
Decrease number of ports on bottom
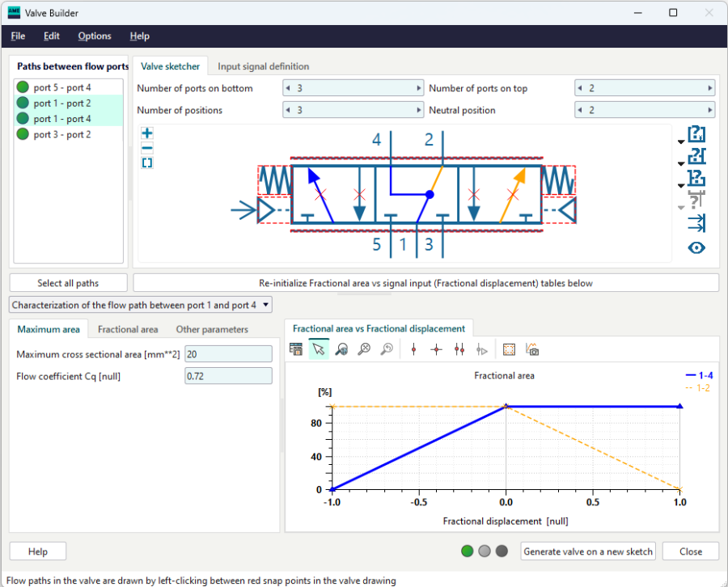coord(288,87)
